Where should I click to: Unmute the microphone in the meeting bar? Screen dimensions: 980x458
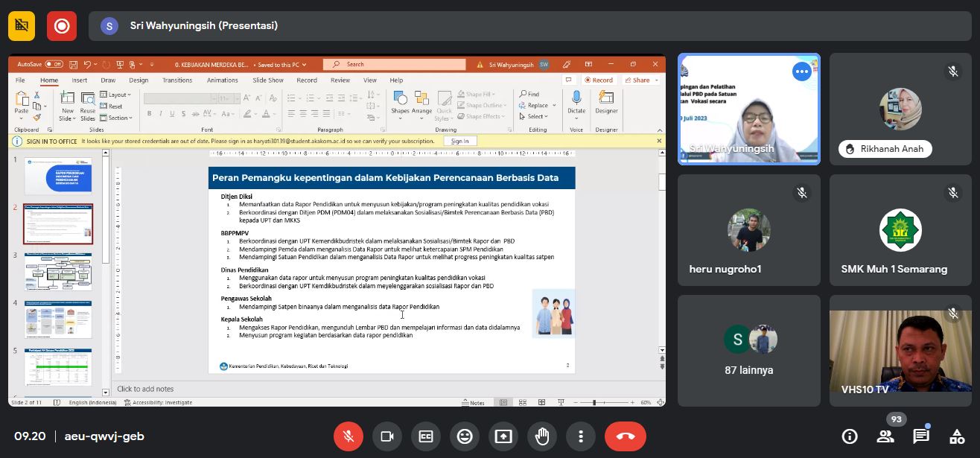(x=348, y=436)
